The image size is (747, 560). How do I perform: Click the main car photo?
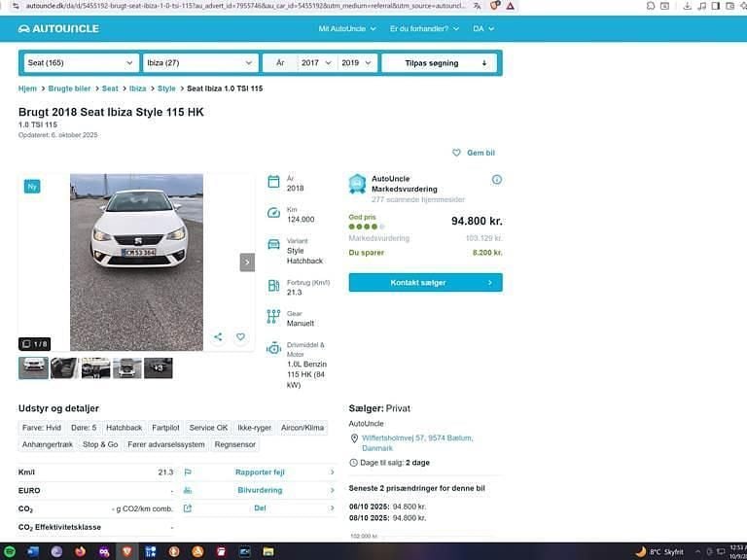tap(137, 262)
